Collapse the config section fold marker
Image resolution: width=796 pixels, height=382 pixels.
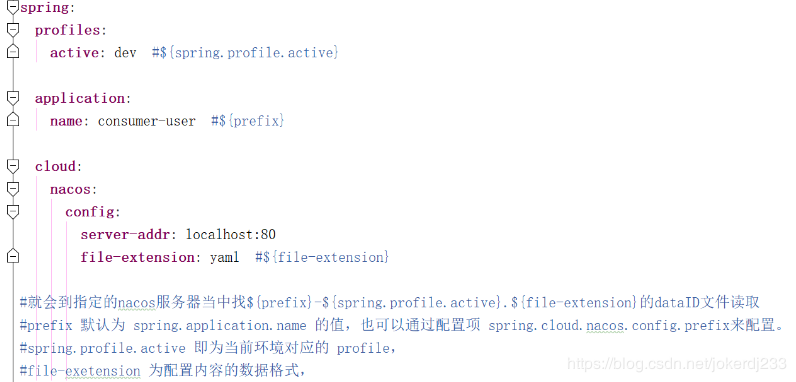point(13,212)
